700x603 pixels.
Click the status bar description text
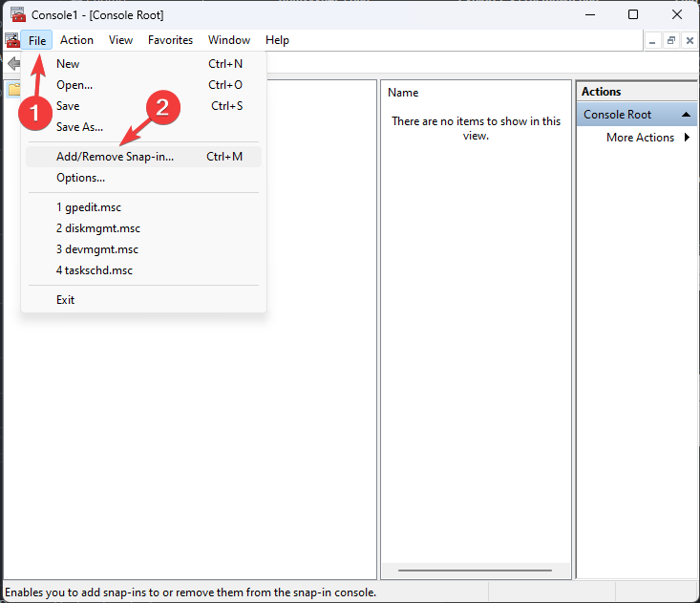191,592
